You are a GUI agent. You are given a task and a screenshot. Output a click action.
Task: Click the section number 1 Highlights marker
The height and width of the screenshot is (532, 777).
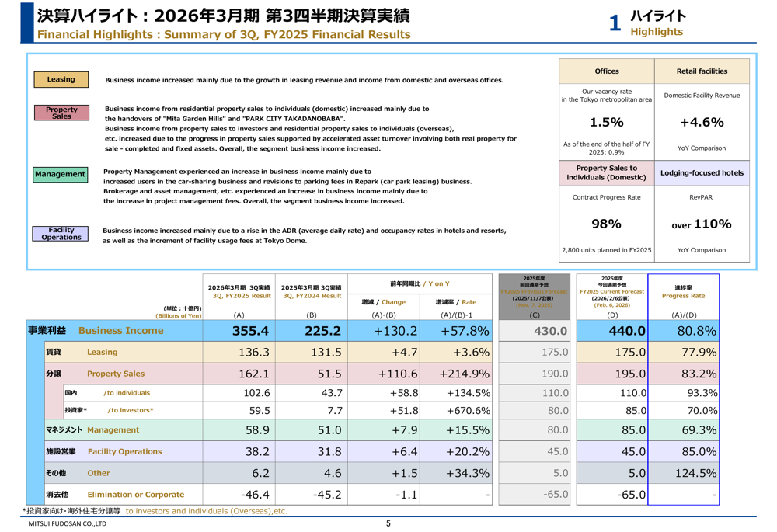pyautogui.click(x=646, y=23)
